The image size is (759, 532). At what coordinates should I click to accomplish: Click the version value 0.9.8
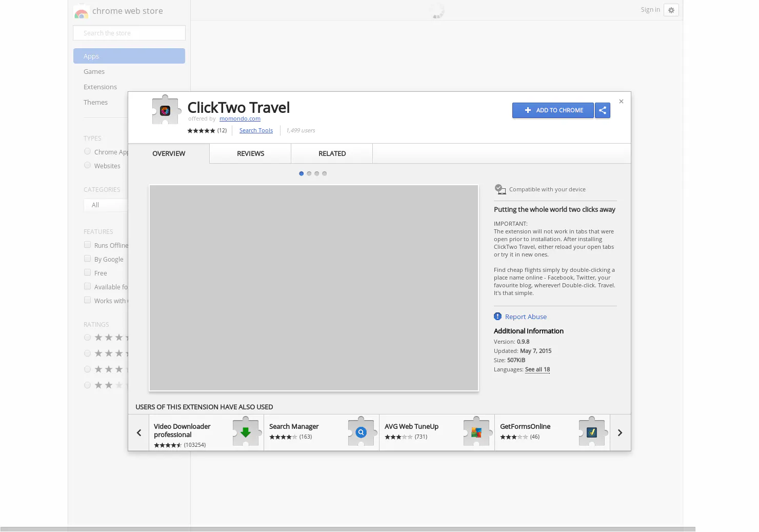coord(523,342)
